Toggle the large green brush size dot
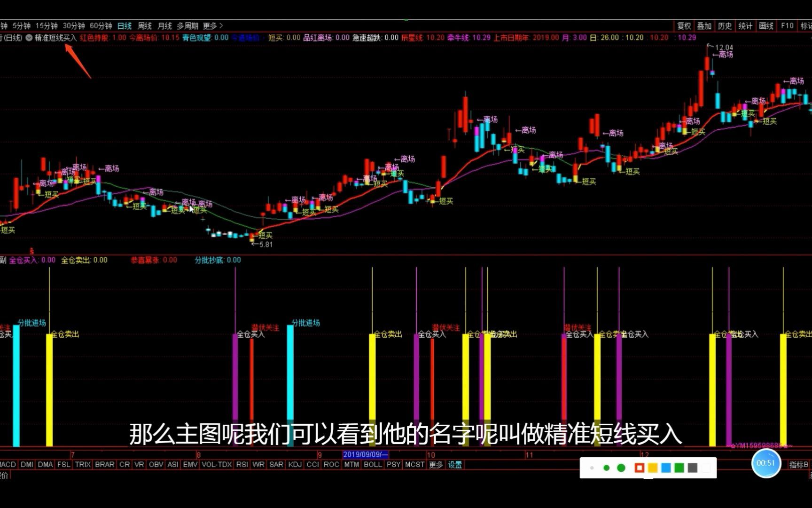 coord(621,468)
